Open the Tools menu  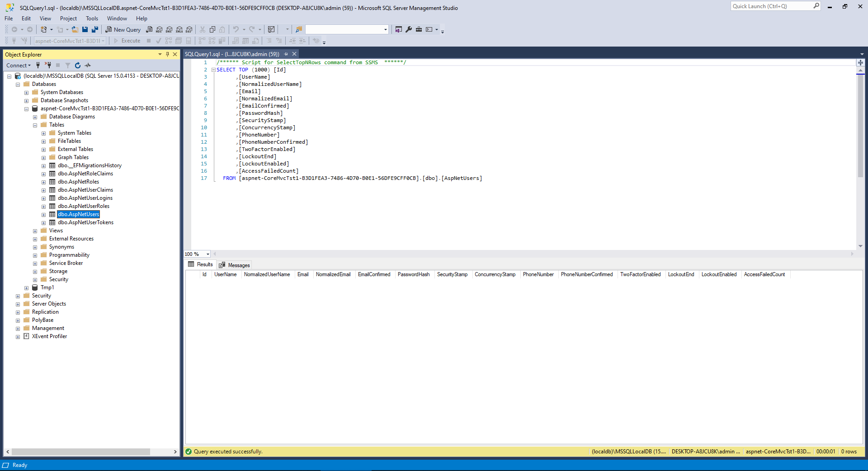92,19
